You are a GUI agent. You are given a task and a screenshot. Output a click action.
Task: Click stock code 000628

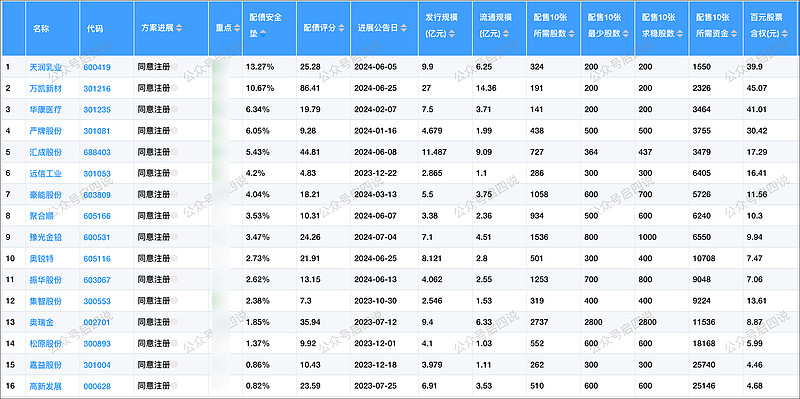pyautogui.click(x=97, y=386)
